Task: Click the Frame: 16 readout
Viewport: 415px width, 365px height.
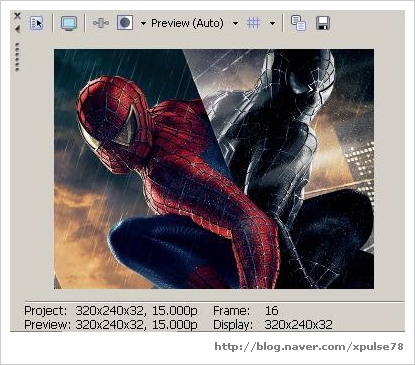Action: point(246,310)
